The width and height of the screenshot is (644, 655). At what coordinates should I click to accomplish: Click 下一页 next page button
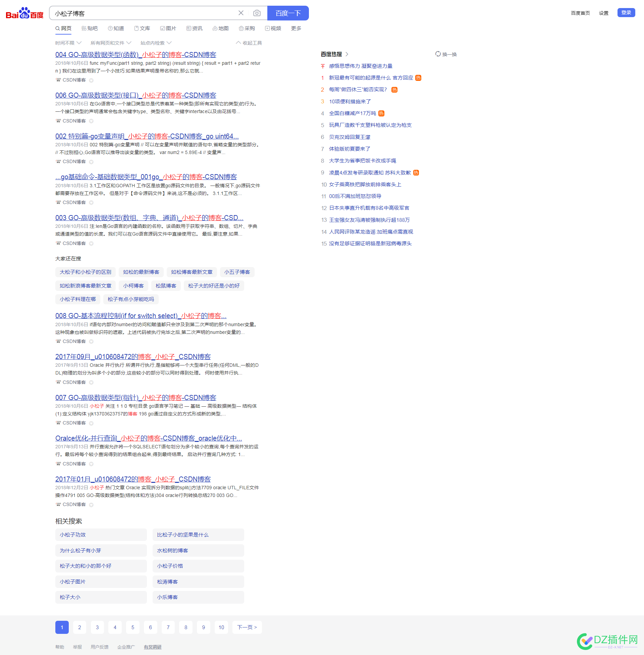click(x=247, y=627)
